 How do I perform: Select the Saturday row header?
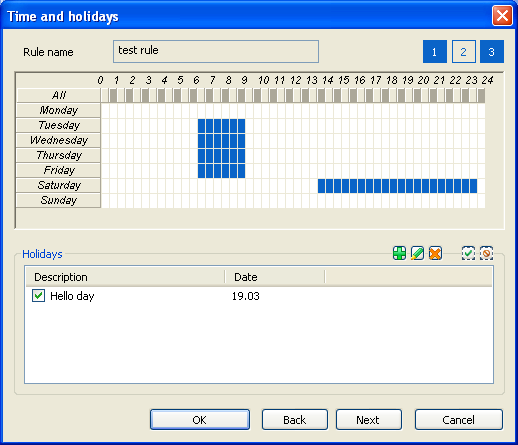click(x=58, y=185)
